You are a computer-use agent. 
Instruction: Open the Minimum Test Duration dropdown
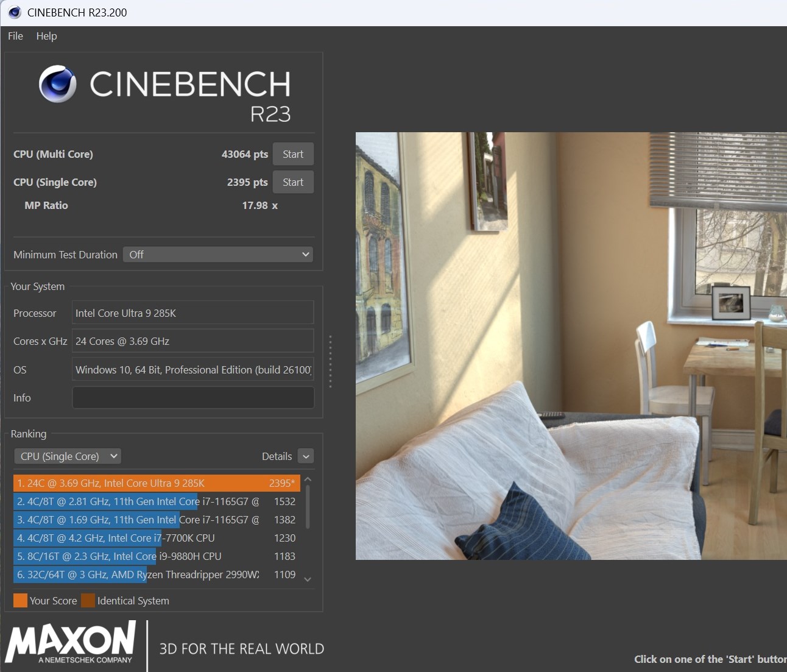tap(218, 255)
